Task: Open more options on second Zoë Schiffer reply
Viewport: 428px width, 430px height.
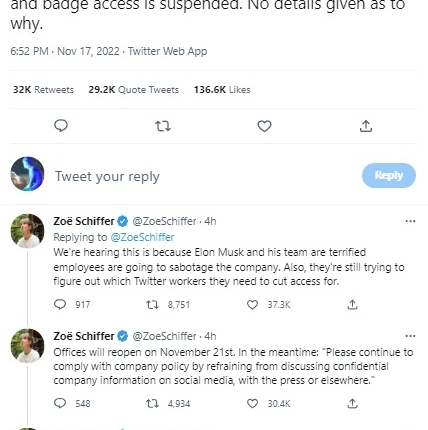Action: pyautogui.click(x=410, y=336)
